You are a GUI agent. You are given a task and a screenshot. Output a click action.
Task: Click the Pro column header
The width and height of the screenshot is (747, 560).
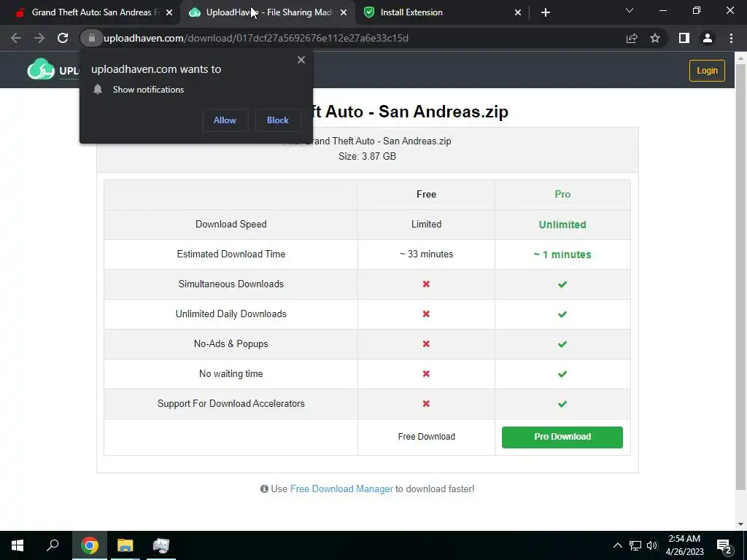pyautogui.click(x=562, y=194)
